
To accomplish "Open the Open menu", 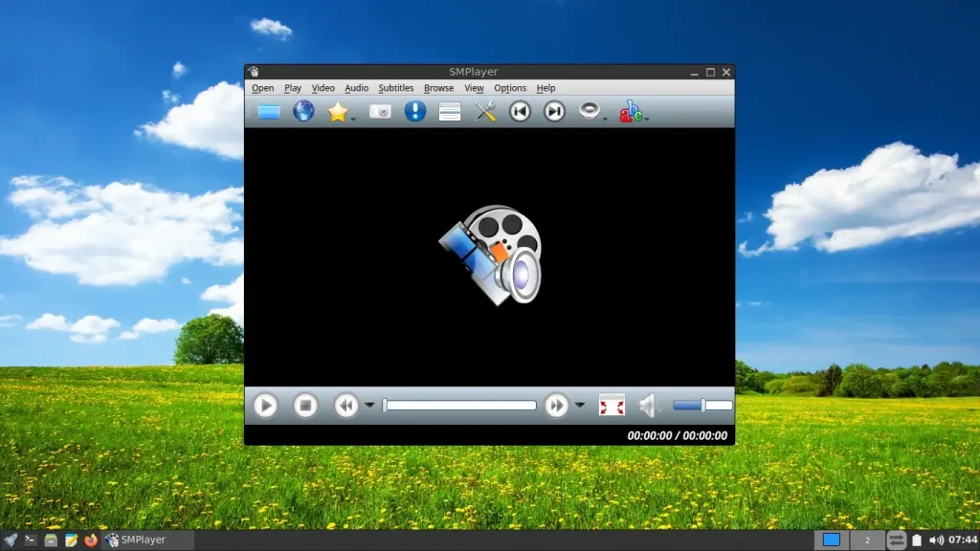I will [262, 88].
